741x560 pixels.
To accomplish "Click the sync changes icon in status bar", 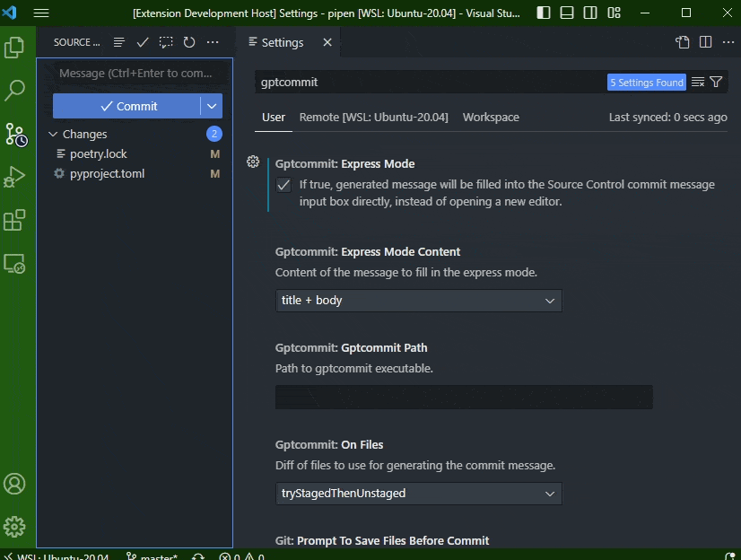I will (x=196, y=555).
